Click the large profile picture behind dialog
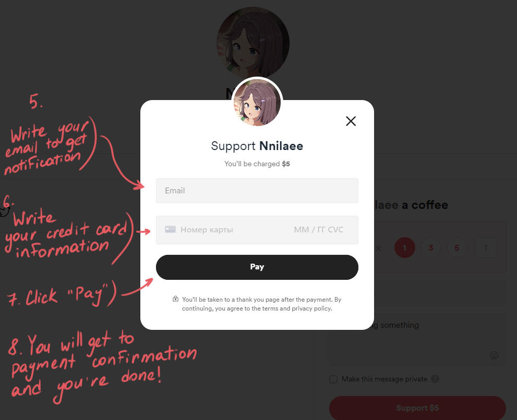517x420 pixels. coord(253,43)
